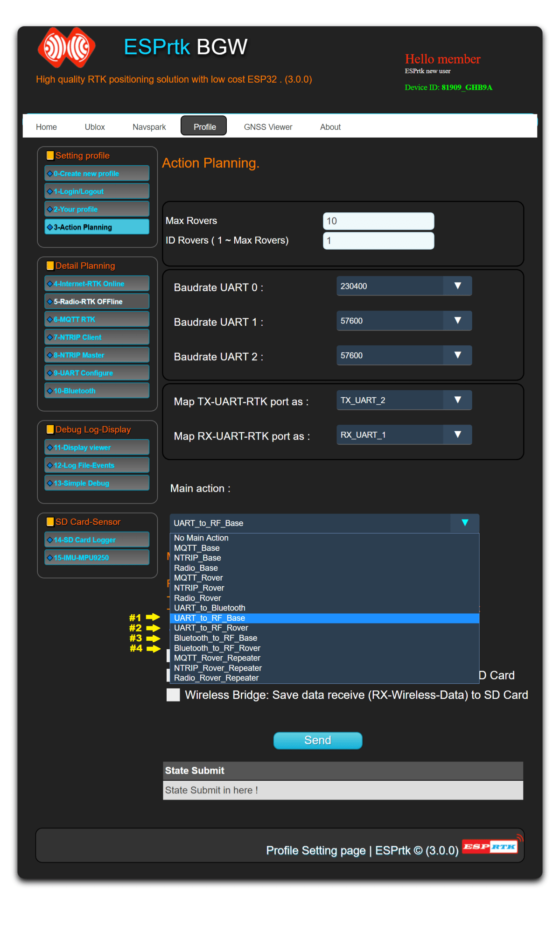Expand Baudrate UART 2 dropdown
The height and width of the screenshot is (926, 560).
[404, 355]
